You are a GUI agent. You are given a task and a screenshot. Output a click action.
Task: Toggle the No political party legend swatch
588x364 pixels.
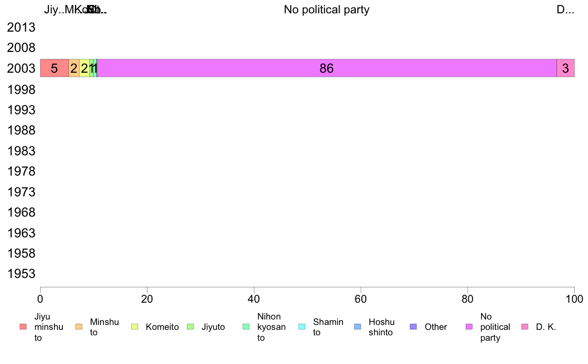pos(469,327)
